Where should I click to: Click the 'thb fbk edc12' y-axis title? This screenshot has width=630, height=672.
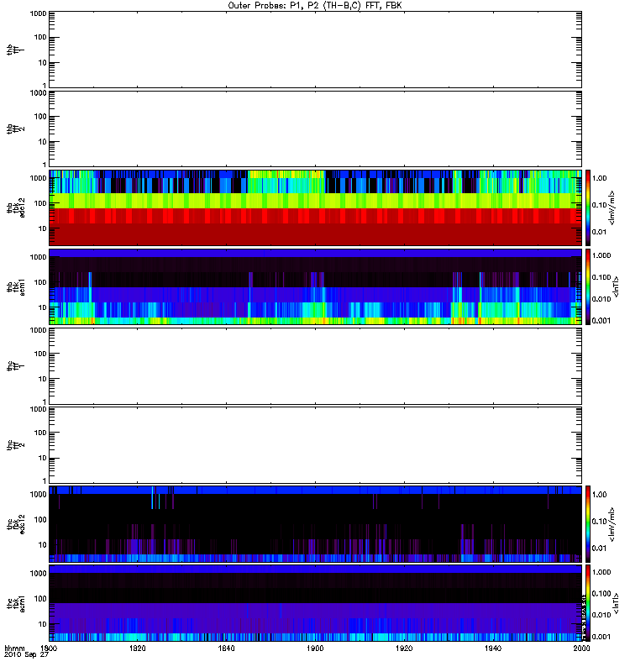pos(15,207)
